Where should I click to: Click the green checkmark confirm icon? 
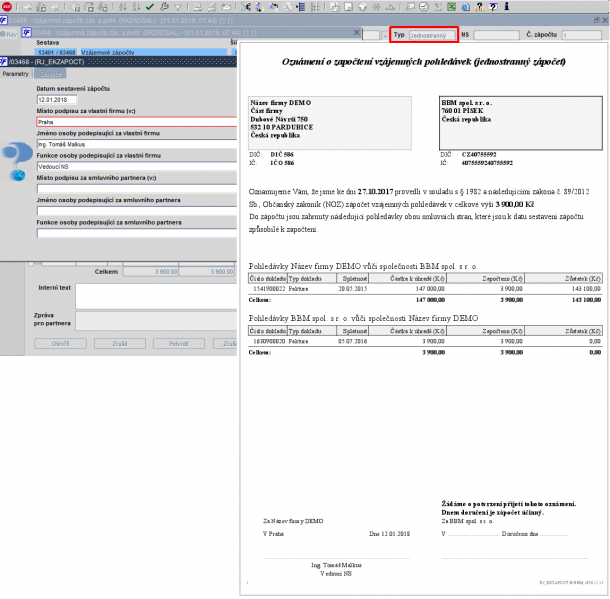coord(150,7)
